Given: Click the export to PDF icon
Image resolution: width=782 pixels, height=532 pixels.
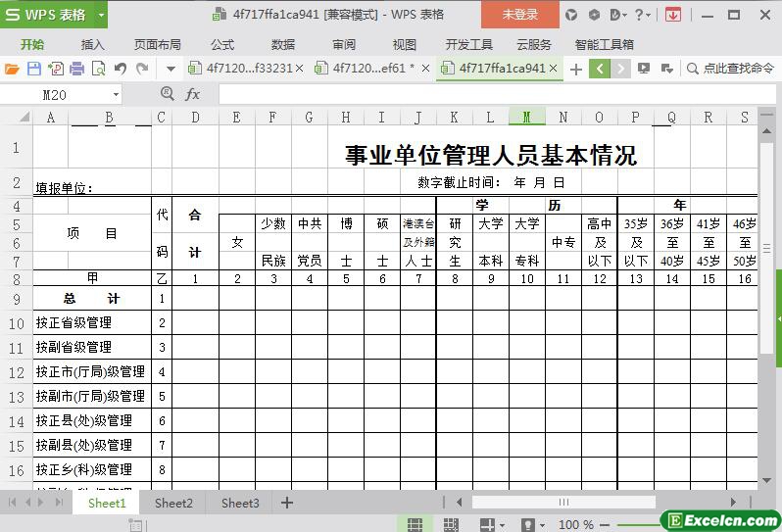Looking at the screenshot, I should [55, 69].
